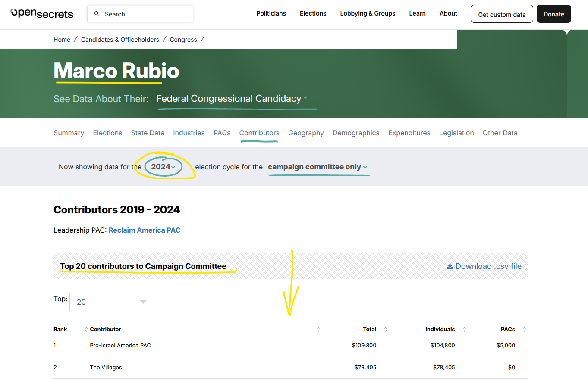This screenshot has height=380, width=588.
Task: Open Reclaim America PAC link
Action: 145,230
